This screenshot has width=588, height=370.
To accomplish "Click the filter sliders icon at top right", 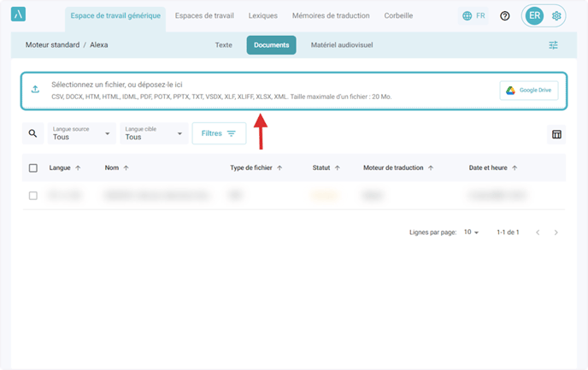I will coord(554,45).
